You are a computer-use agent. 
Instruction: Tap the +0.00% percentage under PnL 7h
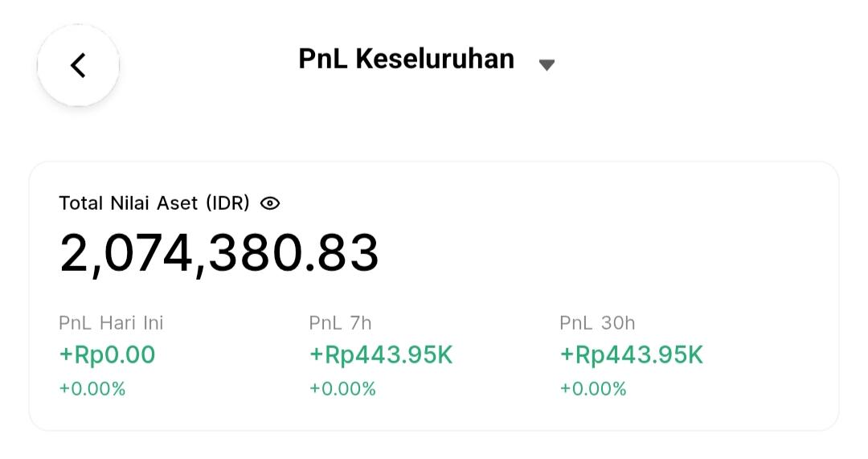click(342, 389)
